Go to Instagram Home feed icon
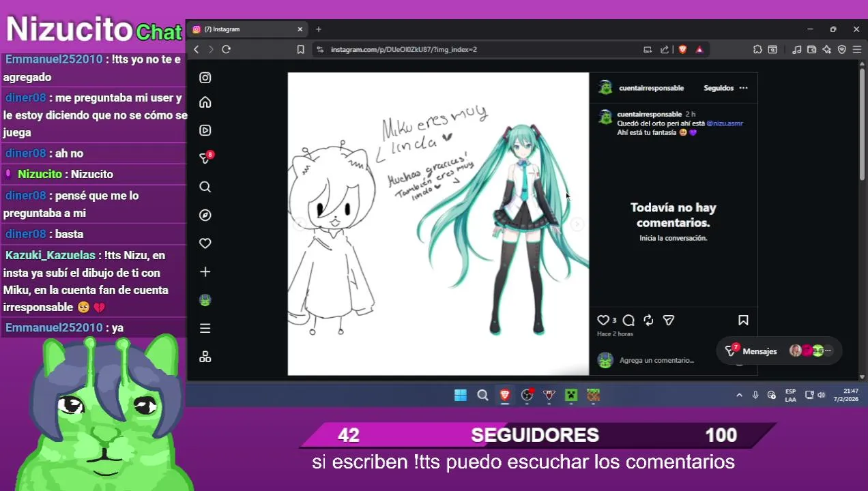Screen dimensions: 868x491 click(x=205, y=102)
